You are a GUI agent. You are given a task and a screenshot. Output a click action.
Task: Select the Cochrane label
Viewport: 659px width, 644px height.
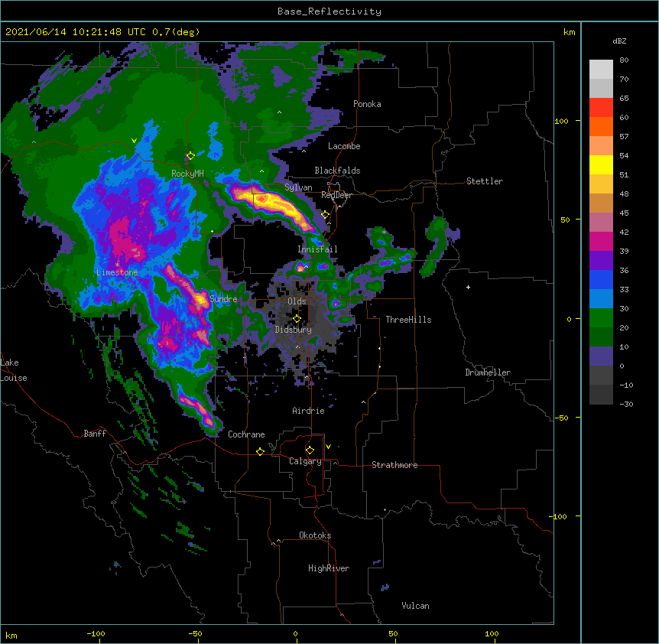[246, 434]
